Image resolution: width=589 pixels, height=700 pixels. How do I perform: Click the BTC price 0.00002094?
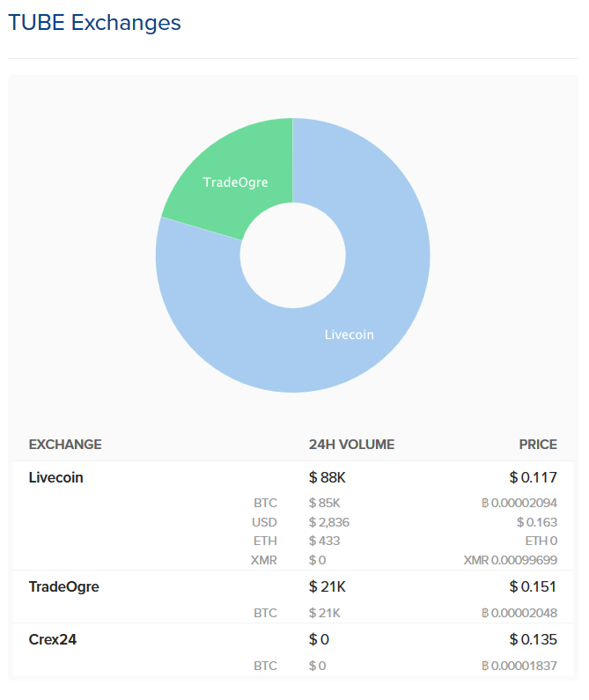(x=519, y=503)
